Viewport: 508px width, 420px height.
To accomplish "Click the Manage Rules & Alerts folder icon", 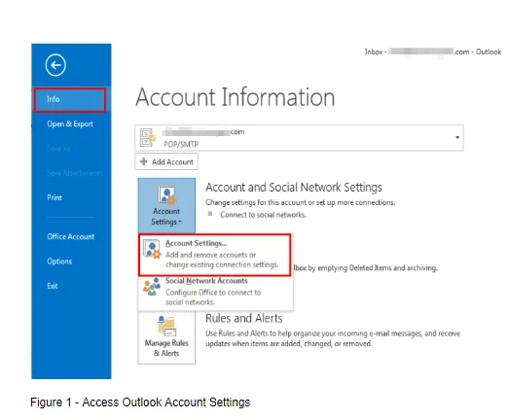I will [x=166, y=326].
